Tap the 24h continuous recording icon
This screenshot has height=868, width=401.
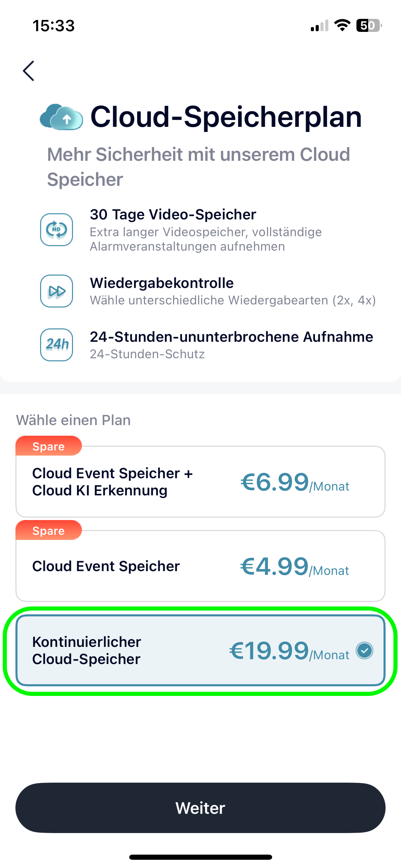pos(57,345)
